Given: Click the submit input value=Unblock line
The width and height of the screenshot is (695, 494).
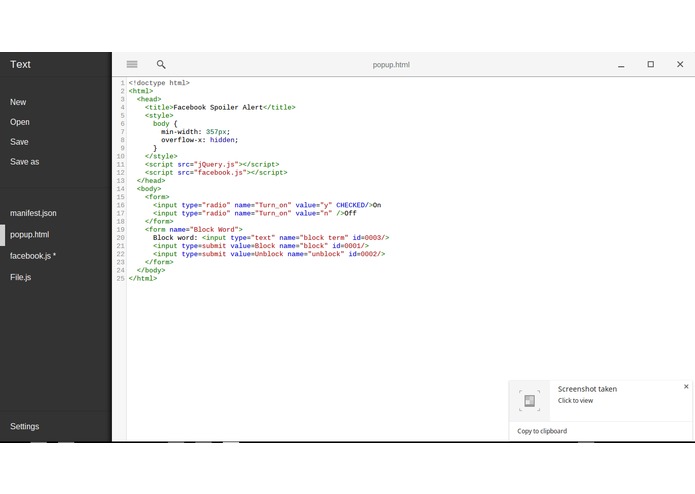Looking at the screenshot, I should coord(269,254).
